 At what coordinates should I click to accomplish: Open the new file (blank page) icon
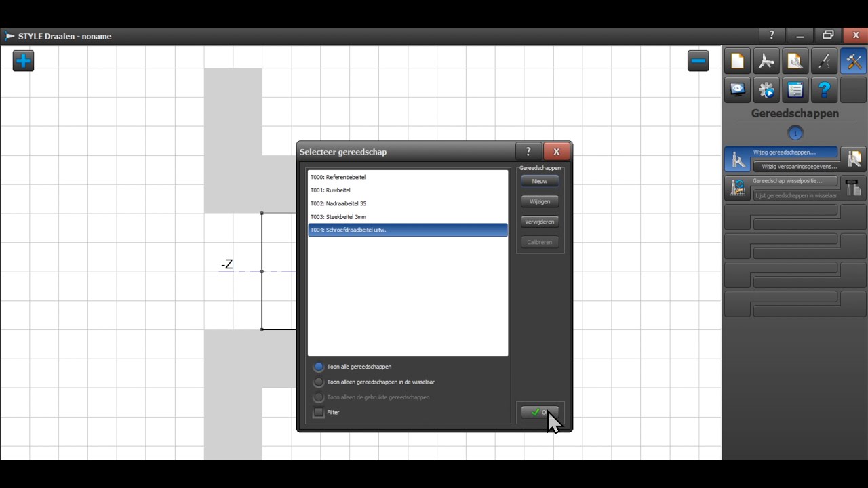tap(737, 62)
